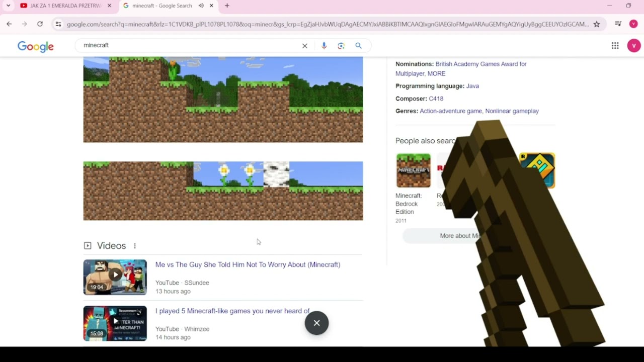Open the Nonlinear gameplay genre link
The image size is (644, 362).
512,111
